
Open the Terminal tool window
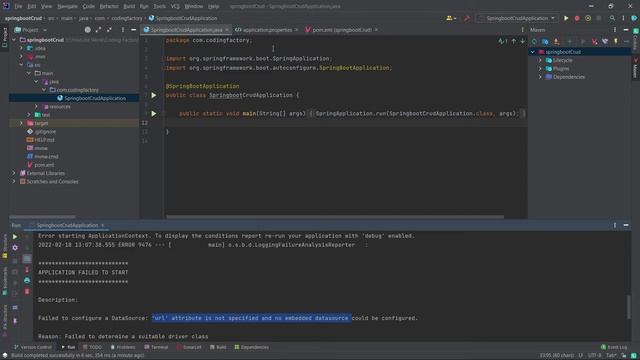pos(156,347)
